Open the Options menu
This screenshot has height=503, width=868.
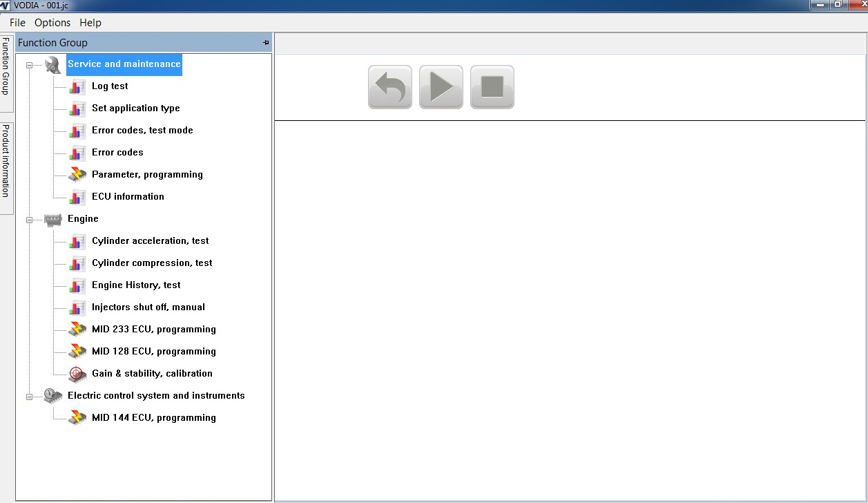point(52,23)
